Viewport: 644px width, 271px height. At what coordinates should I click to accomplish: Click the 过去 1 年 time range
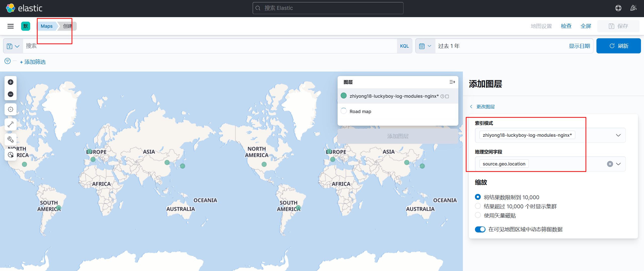[449, 46]
